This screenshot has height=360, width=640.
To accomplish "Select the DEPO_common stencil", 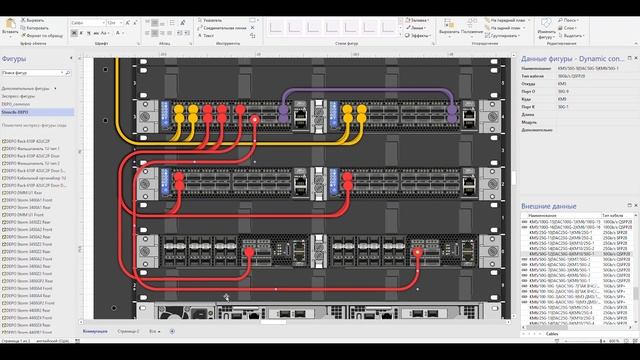I will tap(16, 104).
